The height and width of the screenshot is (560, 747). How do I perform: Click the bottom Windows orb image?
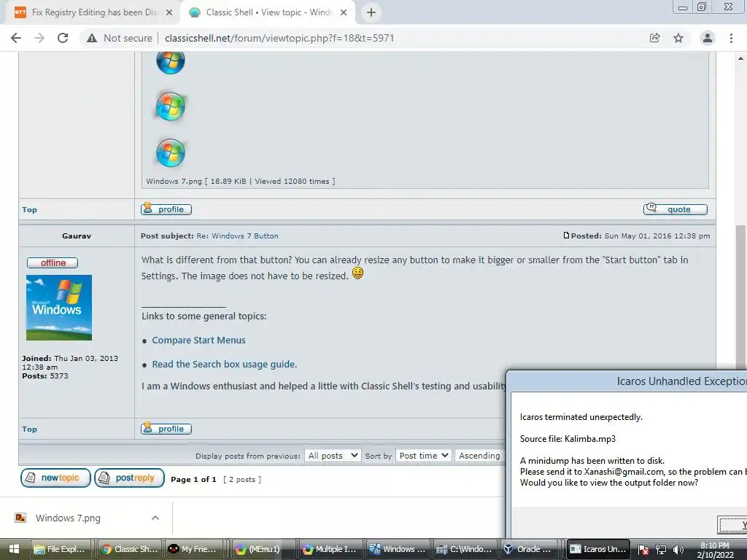171,153
